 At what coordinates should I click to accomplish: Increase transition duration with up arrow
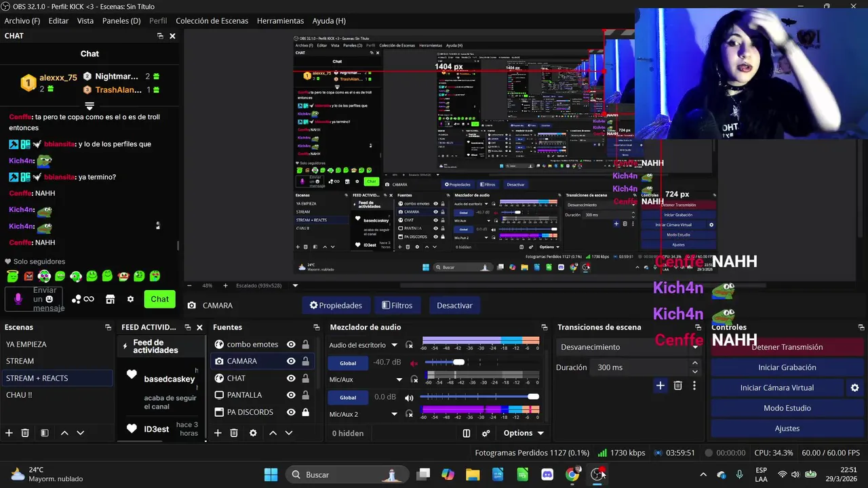coord(694,363)
